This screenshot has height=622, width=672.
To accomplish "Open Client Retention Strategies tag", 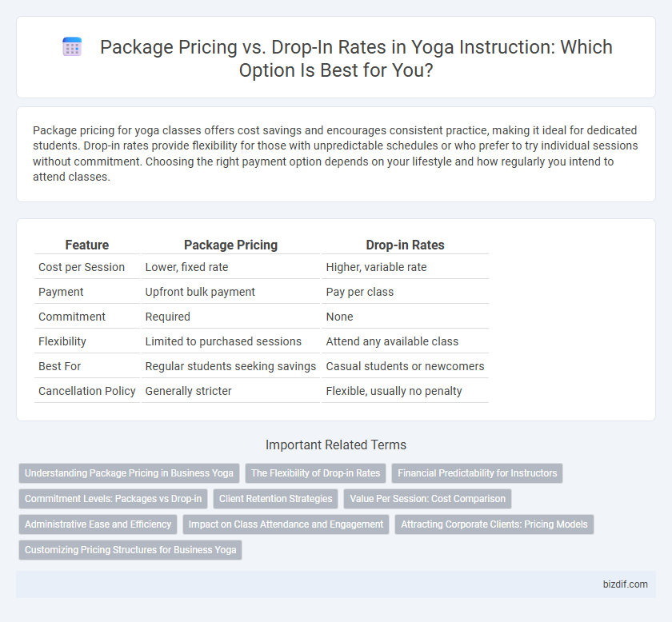I will click(275, 499).
